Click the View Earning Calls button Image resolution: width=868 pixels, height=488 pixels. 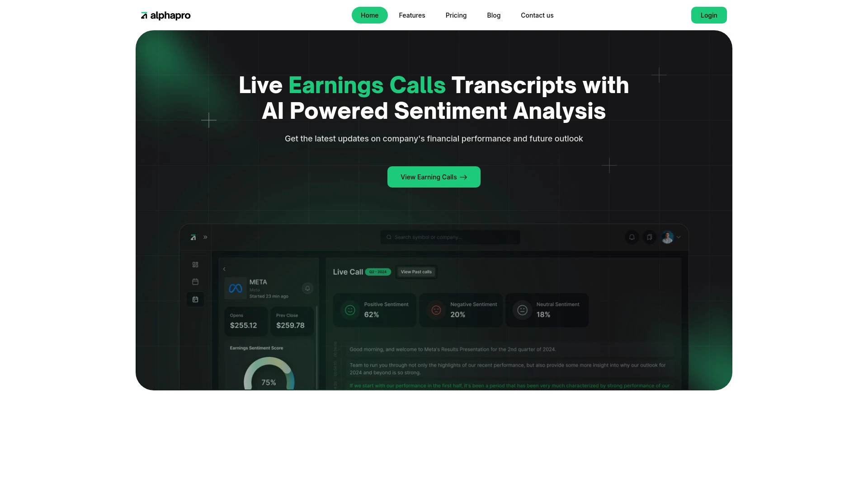tap(434, 177)
